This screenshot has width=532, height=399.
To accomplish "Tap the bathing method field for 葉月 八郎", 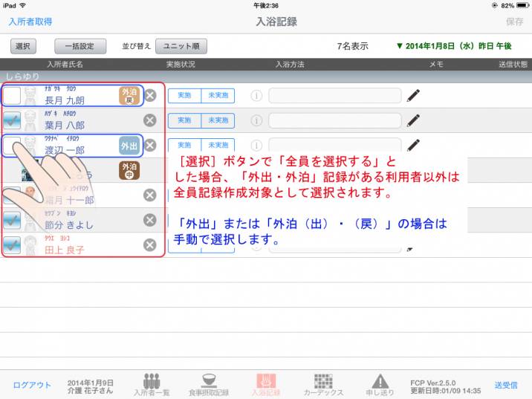I will (x=334, y=120).
